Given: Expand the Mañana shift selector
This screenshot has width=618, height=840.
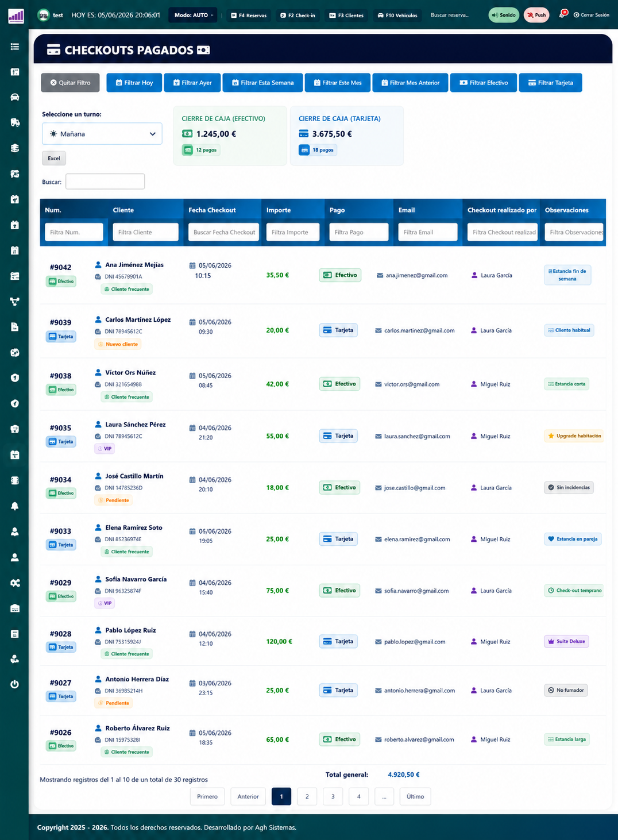Looking at the screenshot, I should (102, 134).
